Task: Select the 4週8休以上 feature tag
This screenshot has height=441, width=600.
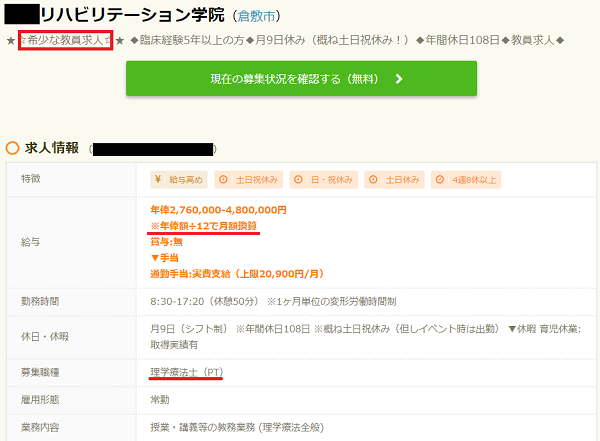Action: coord(468,179)
